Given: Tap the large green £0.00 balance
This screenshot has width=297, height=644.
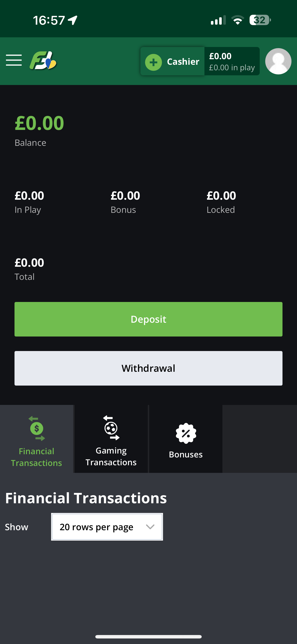Looking at the screenshot, I should point(39,123).
